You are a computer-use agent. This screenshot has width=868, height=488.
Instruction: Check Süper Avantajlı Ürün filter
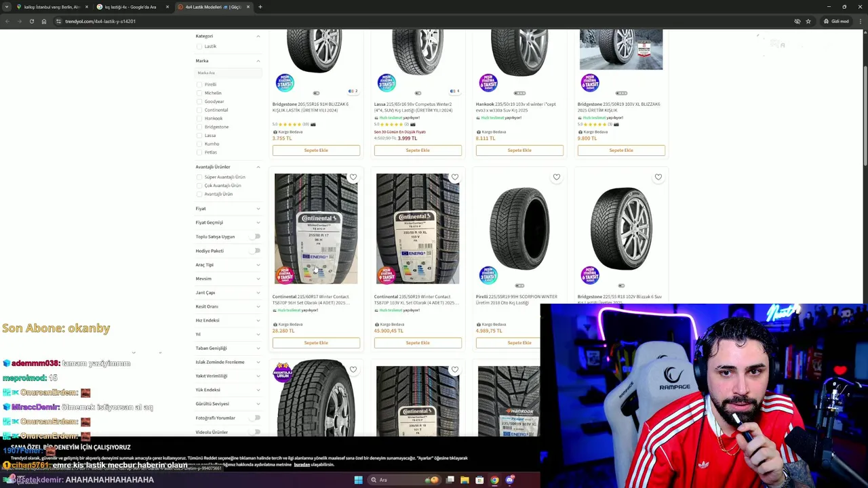199,177
